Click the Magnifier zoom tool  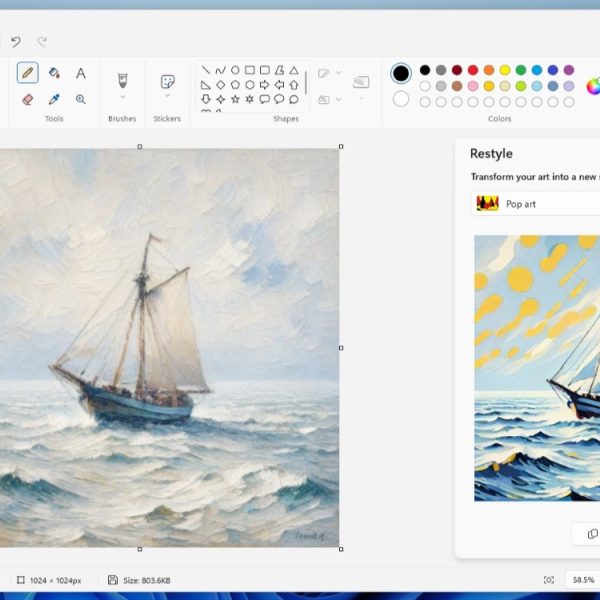click(x=81, y=99)
